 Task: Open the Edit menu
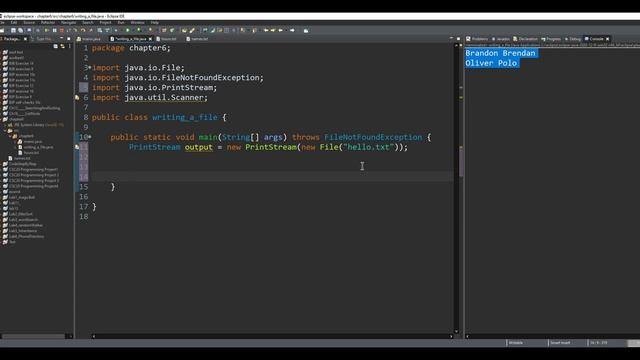tap(14, 22)
